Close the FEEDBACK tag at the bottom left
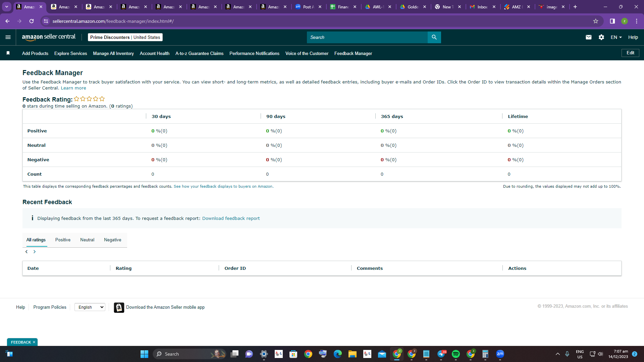The width and height of the screenshot is (644, 362). pos(34,342)
